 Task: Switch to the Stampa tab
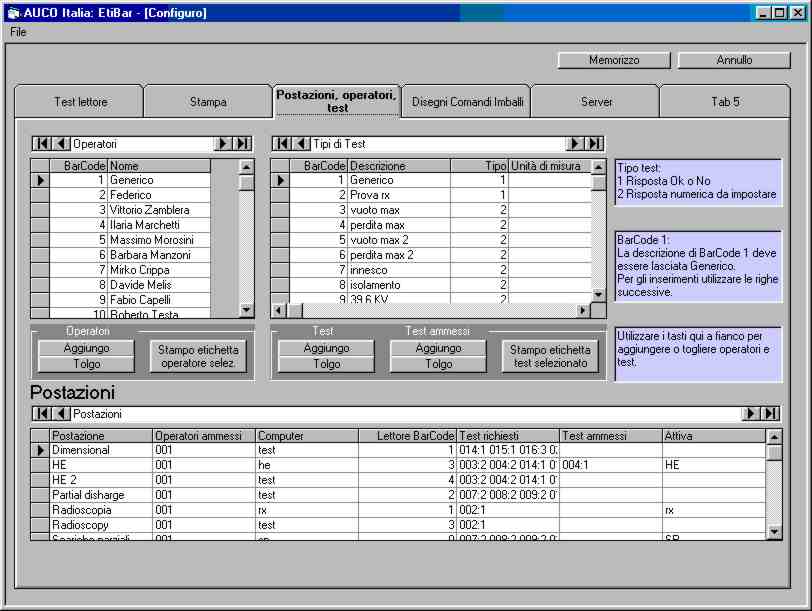(208, 102)
